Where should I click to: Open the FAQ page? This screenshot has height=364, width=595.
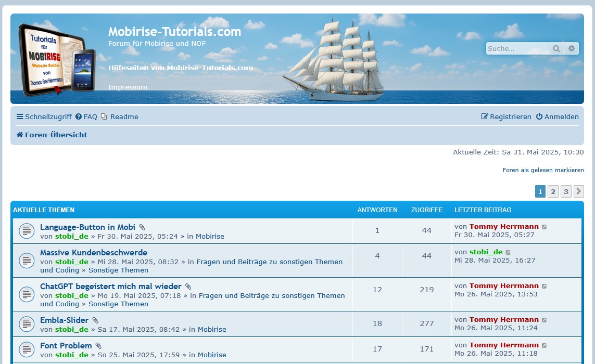(86, 117)
